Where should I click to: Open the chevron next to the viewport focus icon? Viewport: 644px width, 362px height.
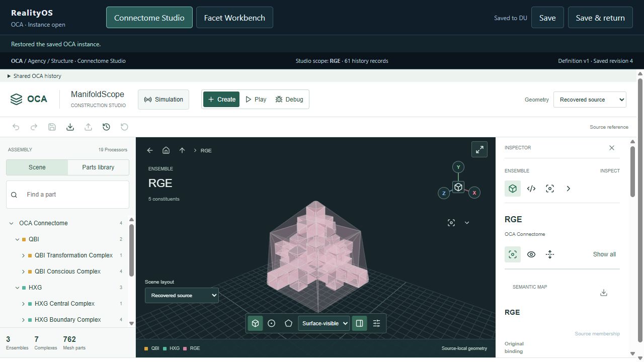click(x=467, y=223)
